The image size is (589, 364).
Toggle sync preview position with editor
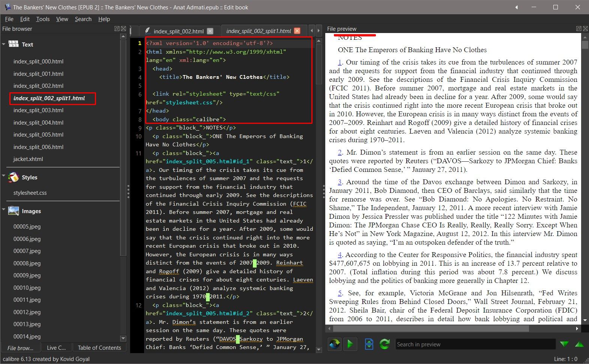(351, 344)
